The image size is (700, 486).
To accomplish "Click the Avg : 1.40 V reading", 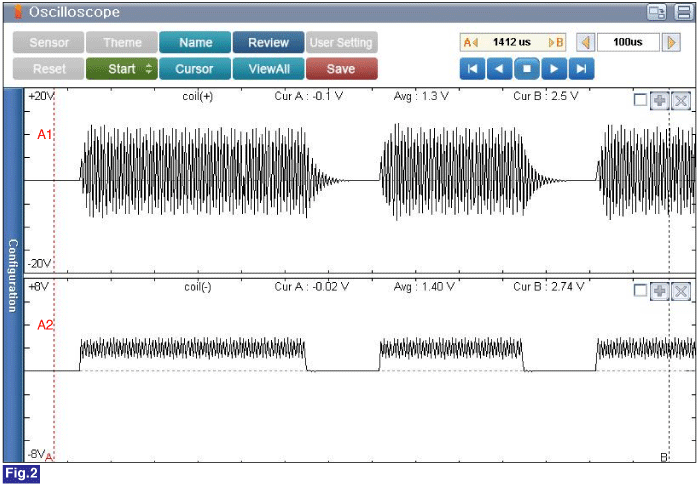I will [424, 287].
